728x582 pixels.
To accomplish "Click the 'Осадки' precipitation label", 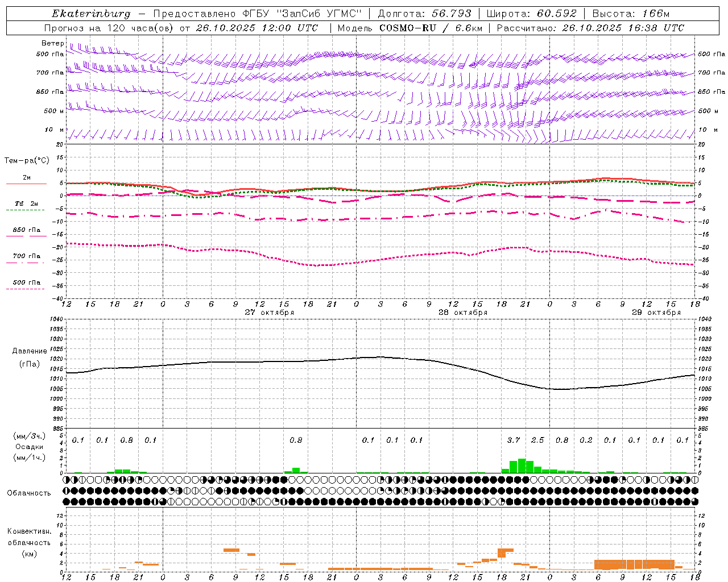I will point(30,447).
